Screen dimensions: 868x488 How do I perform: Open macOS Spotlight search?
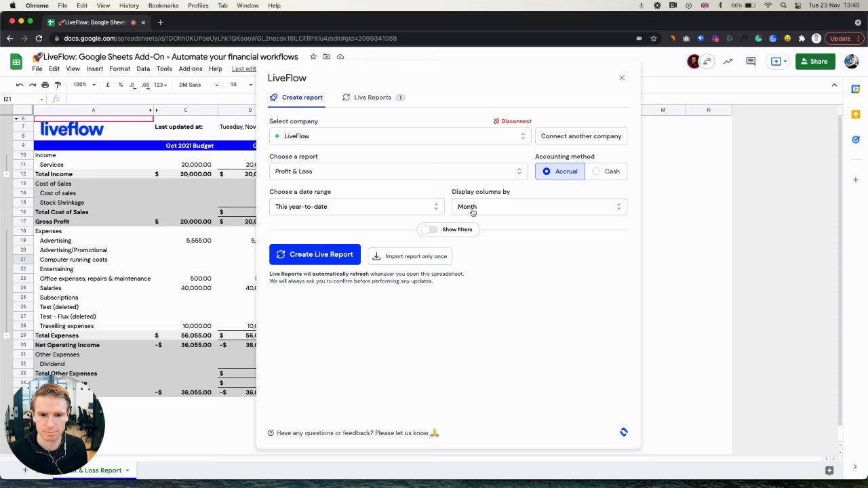(784, 5)
